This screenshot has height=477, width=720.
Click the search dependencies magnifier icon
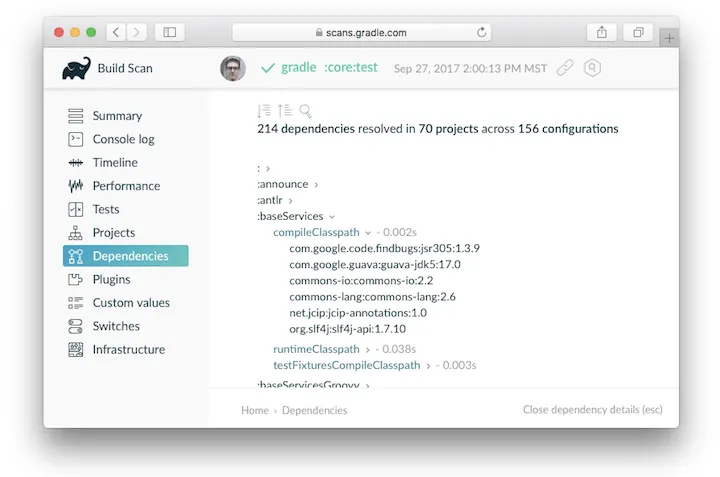(305, 111)
